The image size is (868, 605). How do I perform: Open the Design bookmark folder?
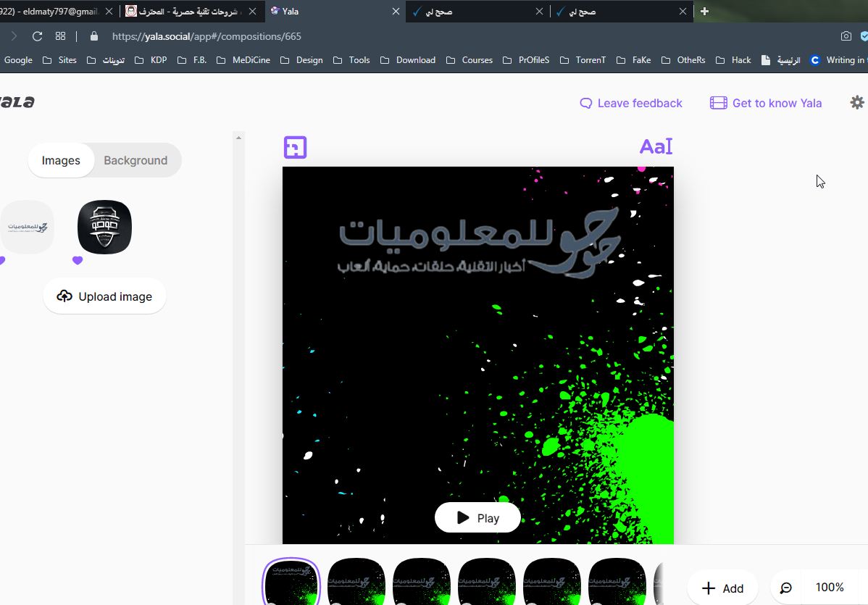[301, 60]
